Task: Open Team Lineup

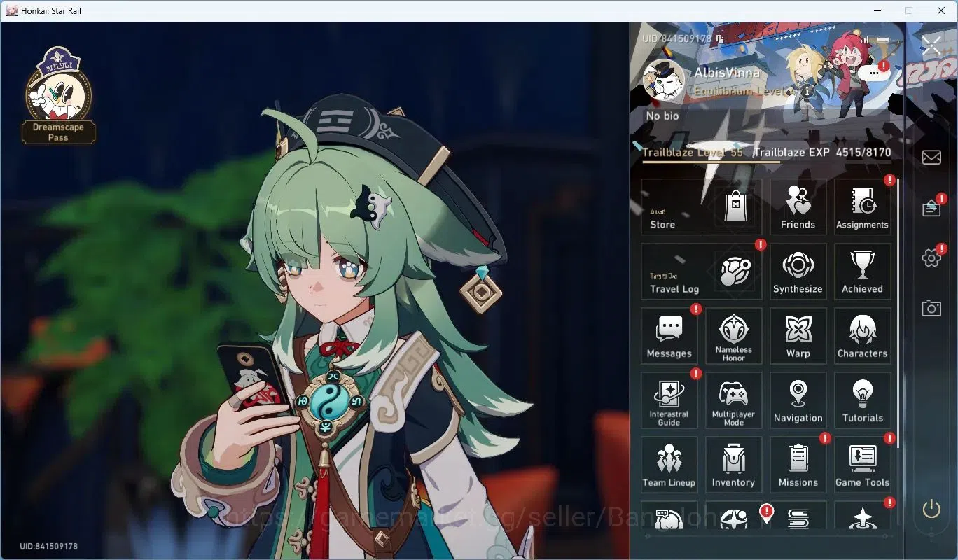Action: [669, 465]
